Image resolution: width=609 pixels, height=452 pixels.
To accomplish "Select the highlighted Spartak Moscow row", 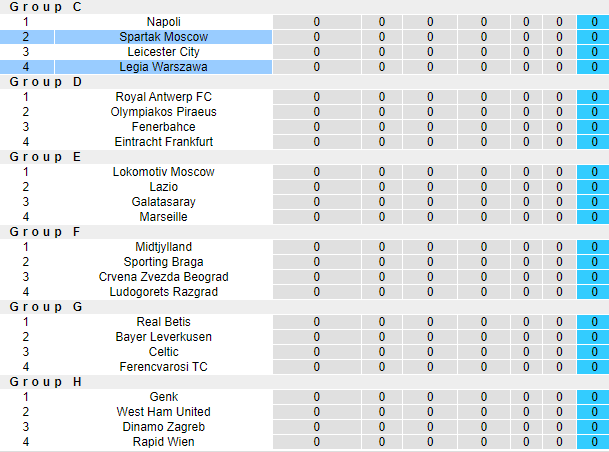I will [164, 37].
